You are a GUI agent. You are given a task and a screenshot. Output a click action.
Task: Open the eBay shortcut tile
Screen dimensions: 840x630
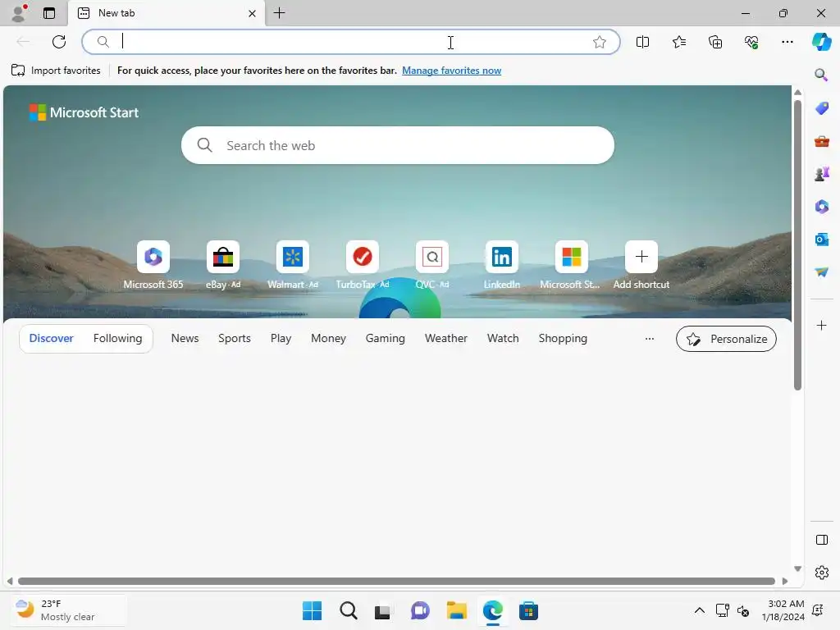point(223,265)
